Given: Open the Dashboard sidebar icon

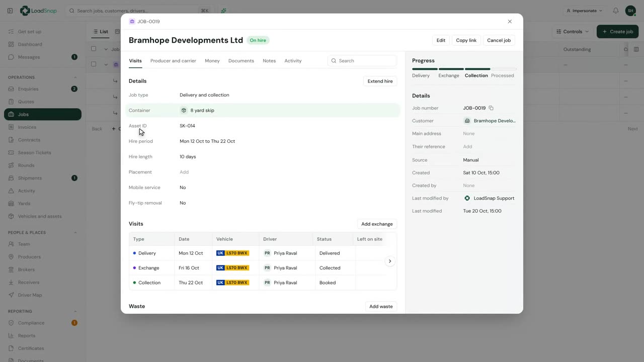Looking at the screenshot, I should (x=12, y=44).
